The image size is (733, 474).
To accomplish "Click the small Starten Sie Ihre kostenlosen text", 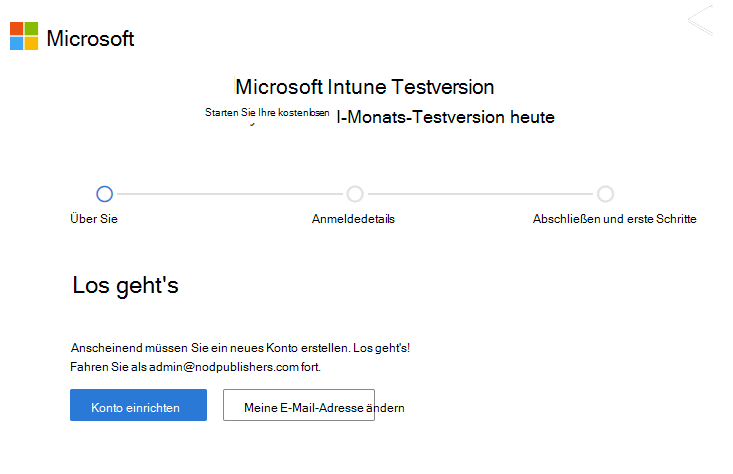I will [266, 114].
